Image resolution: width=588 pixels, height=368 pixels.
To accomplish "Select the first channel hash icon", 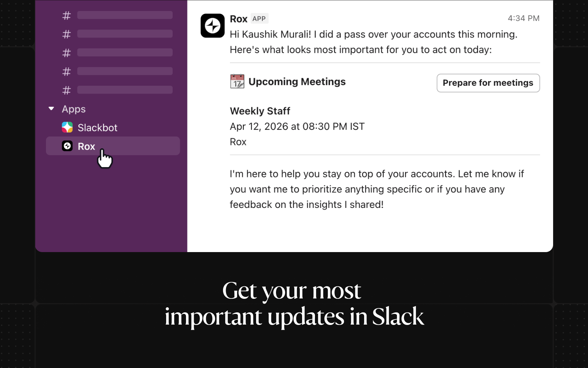I will [x=67, y=15].
